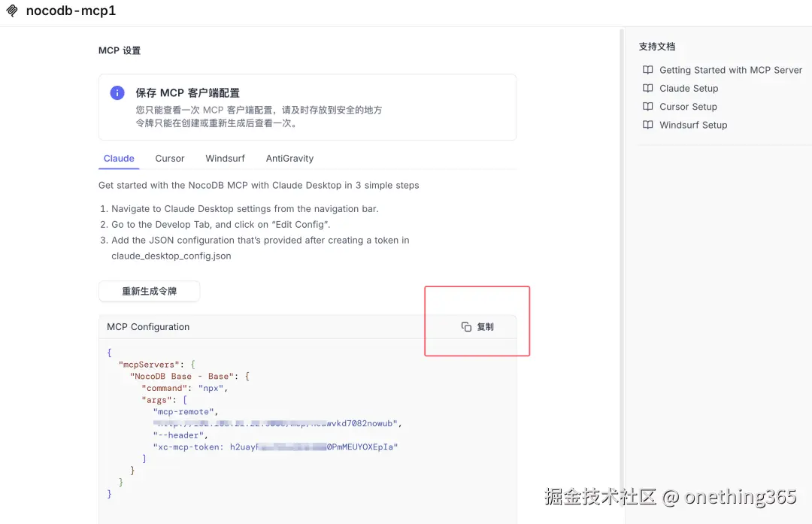Click claude_desktop_config.json file name text
This screenshot has width=812, height=524.
click(171, 256)
